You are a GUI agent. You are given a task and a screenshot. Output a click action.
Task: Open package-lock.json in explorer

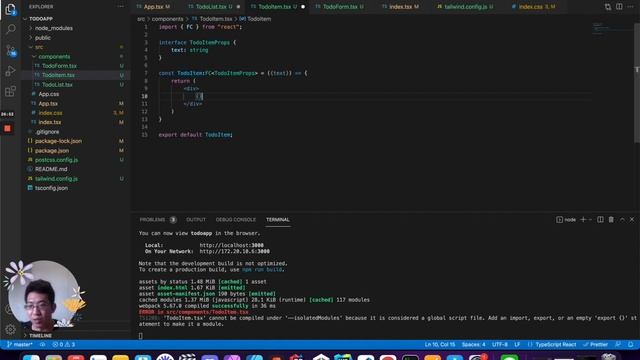pyautogui.click(x=58, y=141)
